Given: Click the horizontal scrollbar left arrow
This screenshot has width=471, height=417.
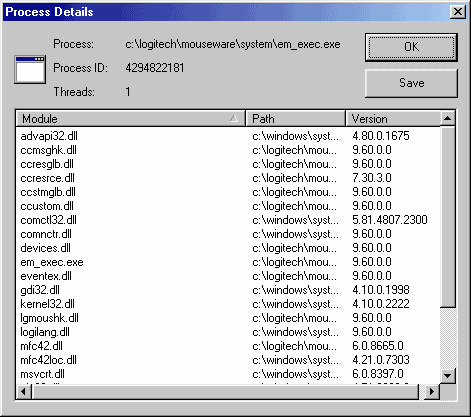Looking at the screenshot, I should tap(23, 391).
